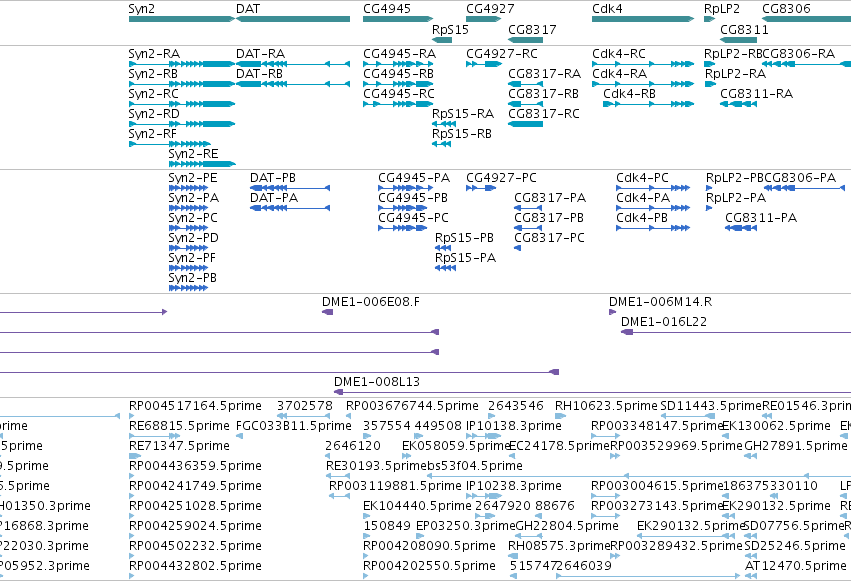This screenshot has height=581, width=851.
Task: Select EST RP003119881.5prime
Action: (x=396, y=486)
